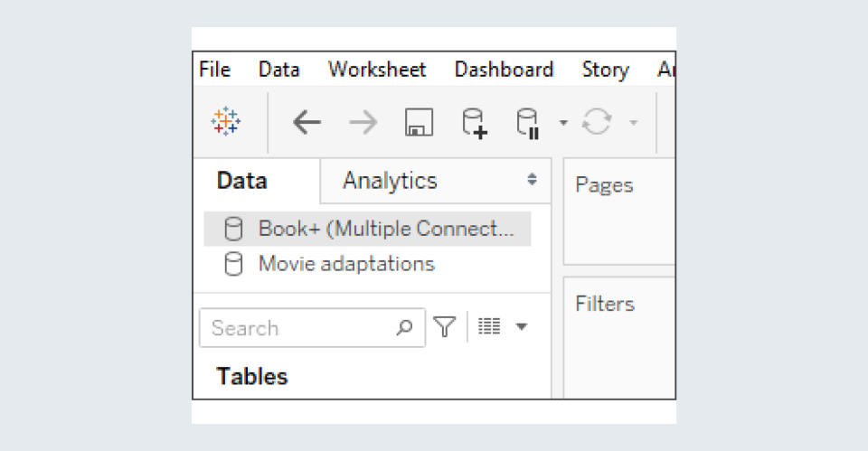Click the refresh run update icon

point(597,121)
